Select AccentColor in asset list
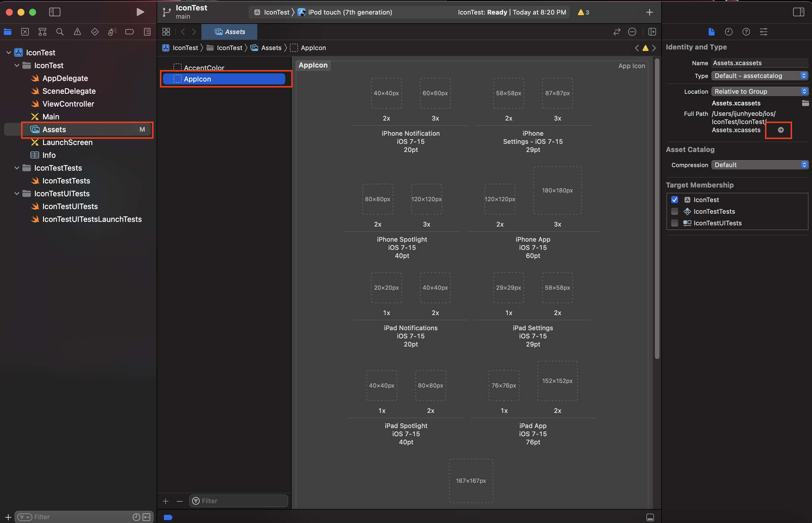 coord(204,67)
